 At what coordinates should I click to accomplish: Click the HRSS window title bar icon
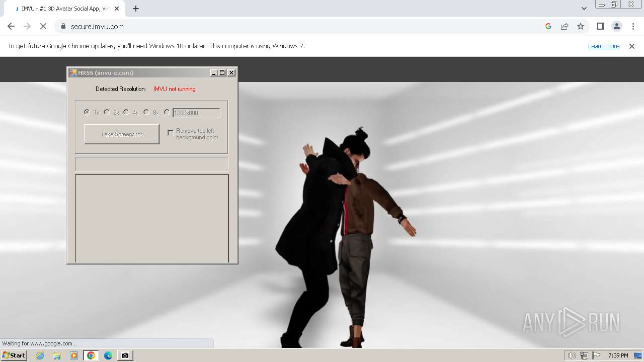tap(73, 73)
